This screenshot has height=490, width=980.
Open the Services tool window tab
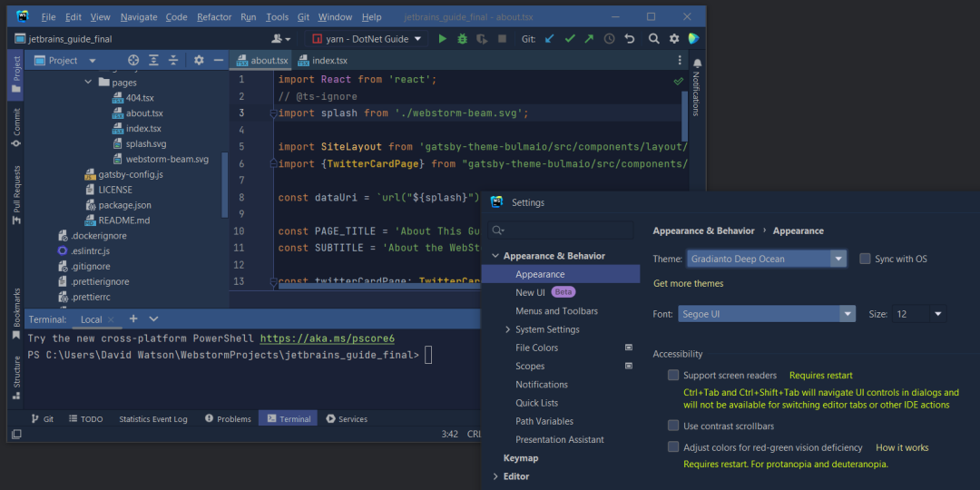click(347, 418)
